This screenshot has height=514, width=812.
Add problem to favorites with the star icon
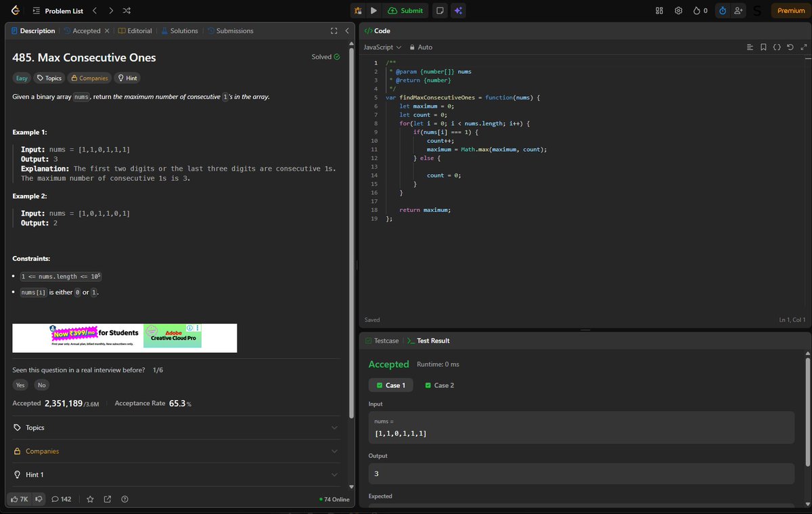point(91,499)
